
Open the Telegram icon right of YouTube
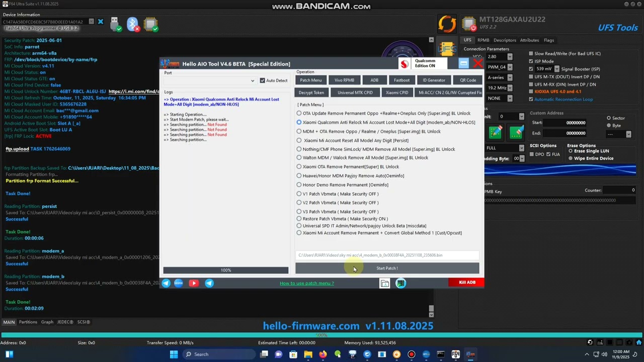pyautogui.click(x=209, y=283)
